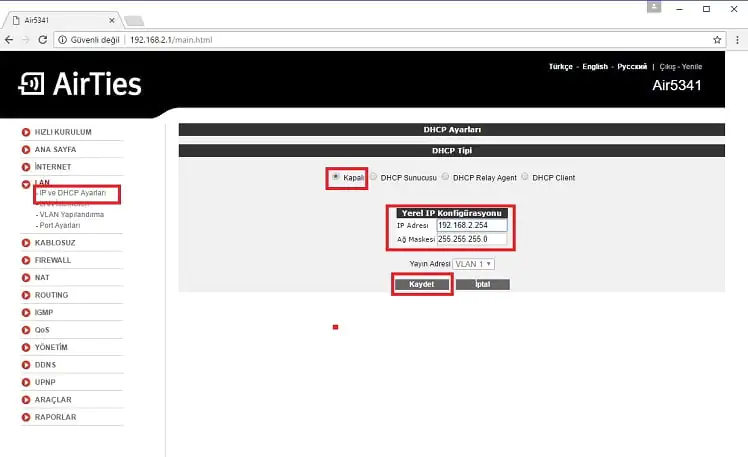Viewport: 748px width, 457px height.
Task: Click the browser back arrow
Action: pyautogui.click(x=9, y=40)
